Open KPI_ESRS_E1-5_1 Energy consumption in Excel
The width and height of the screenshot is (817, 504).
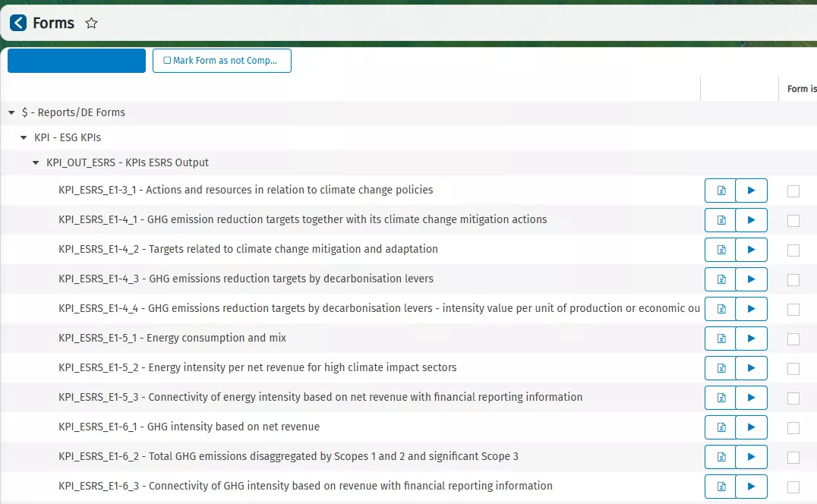[721, 339]
